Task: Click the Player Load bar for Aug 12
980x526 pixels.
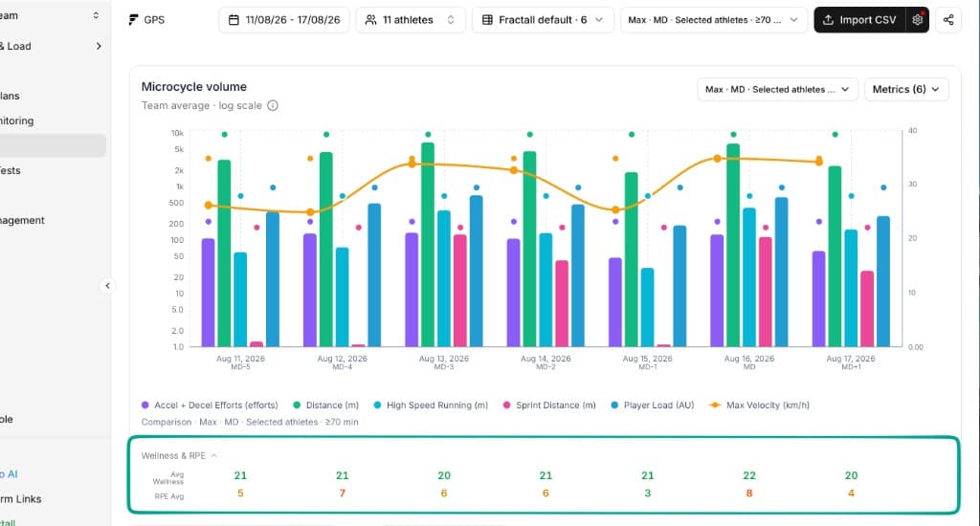Action: (374, 274)
